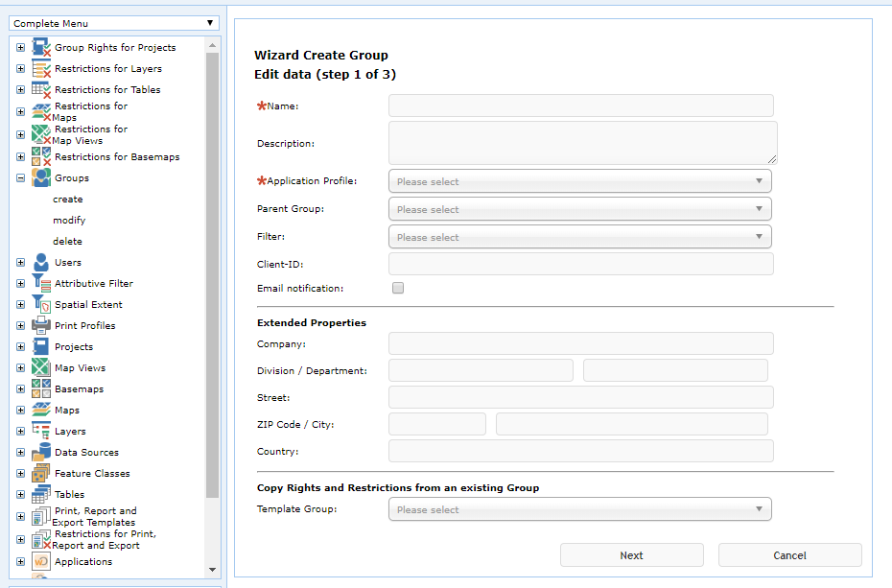This screenshot has width=892, height=588.
Task: Select the Users icon
Action: [39, 261]
